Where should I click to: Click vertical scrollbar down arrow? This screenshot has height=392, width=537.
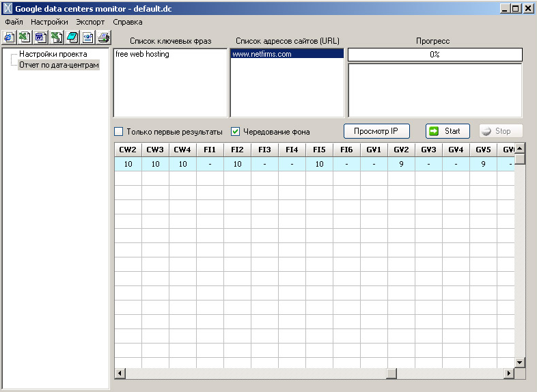coord(520,362)
